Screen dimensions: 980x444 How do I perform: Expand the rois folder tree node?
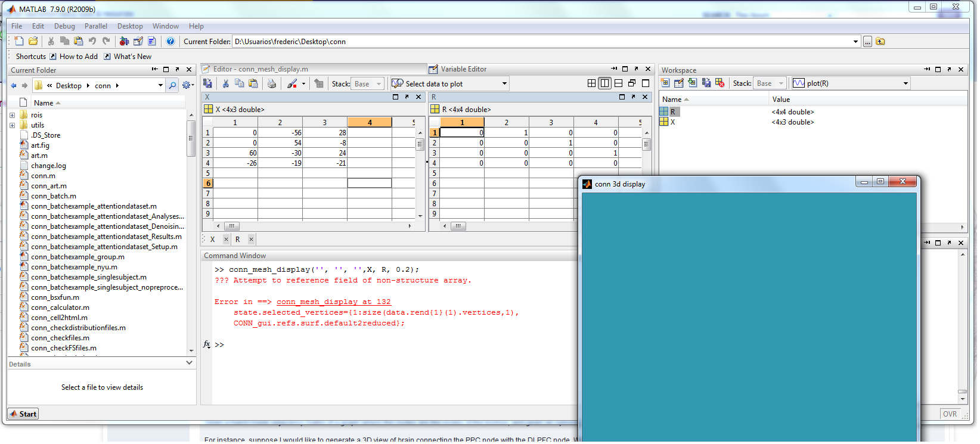pos(12,115)
